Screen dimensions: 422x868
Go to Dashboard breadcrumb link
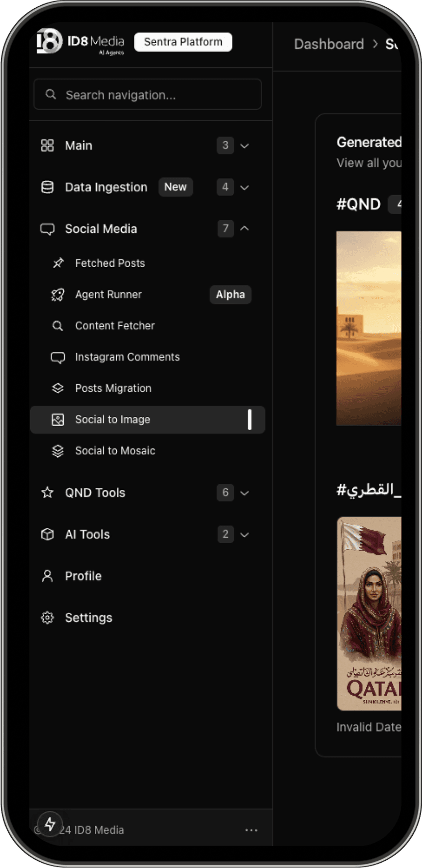(329, 44)
